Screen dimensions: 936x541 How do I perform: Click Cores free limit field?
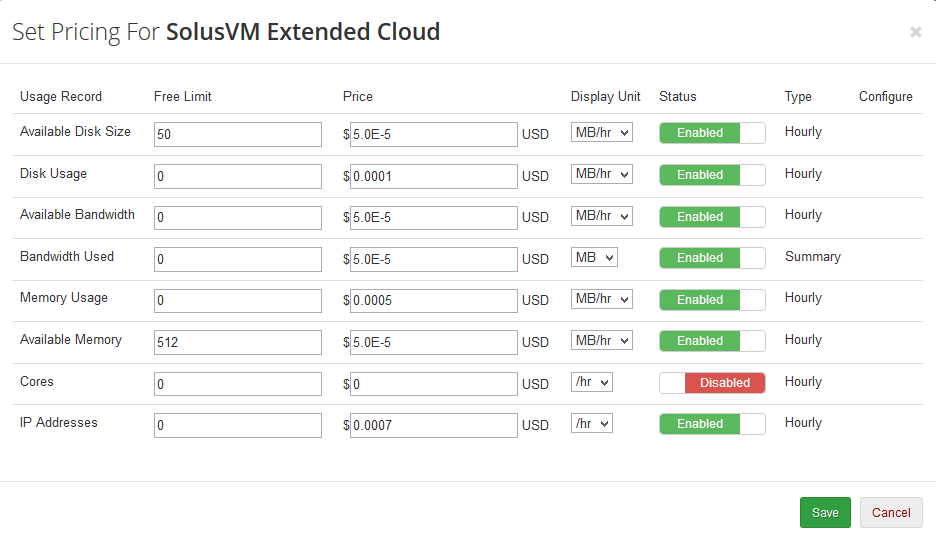[x=238, y=384]
